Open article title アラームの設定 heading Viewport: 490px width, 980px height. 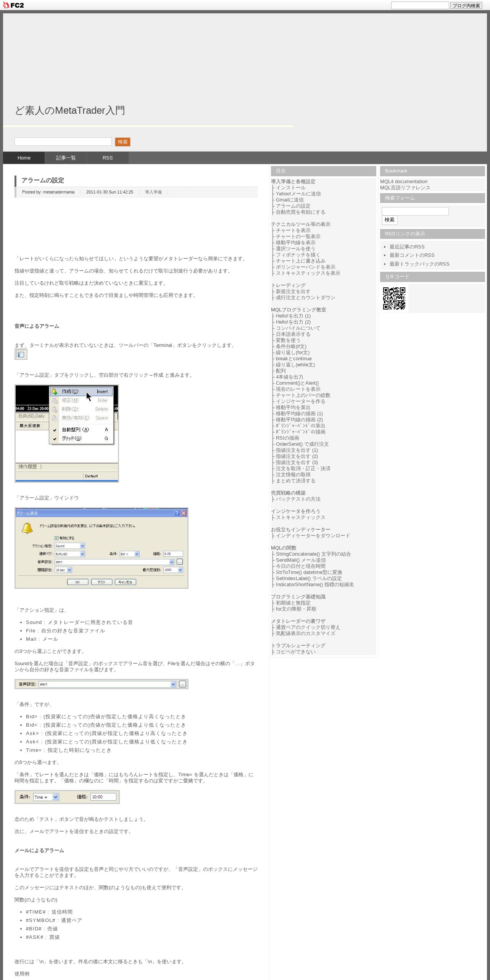[43, 181]
